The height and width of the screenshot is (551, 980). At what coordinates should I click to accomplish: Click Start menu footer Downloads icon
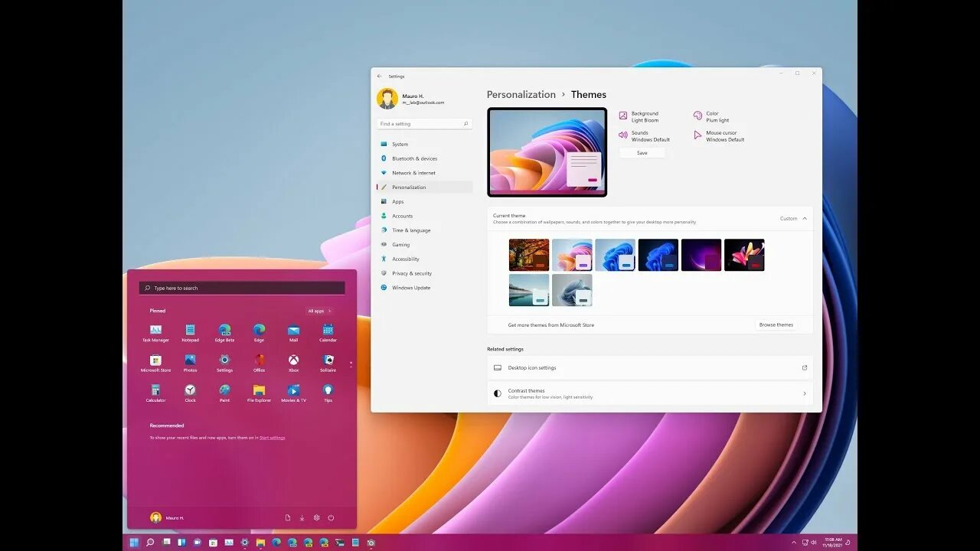point(302,517)
